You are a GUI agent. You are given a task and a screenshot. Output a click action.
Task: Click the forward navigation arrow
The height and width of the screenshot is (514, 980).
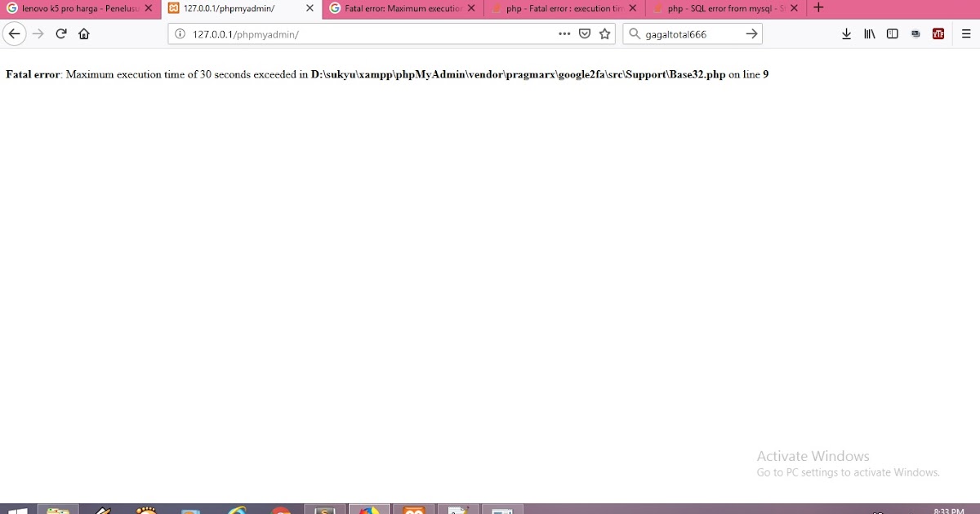point(38,33)
